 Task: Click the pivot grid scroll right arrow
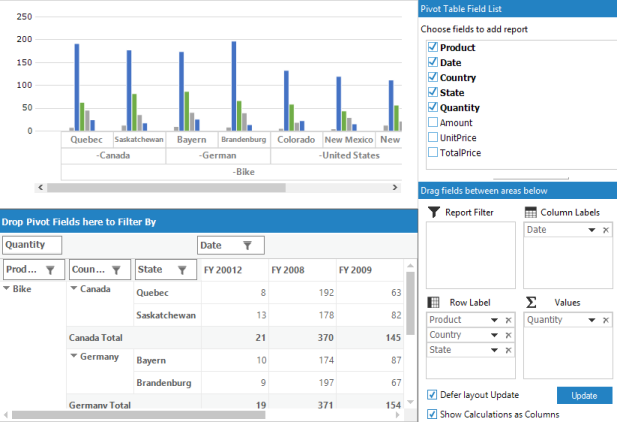(398, 415)
